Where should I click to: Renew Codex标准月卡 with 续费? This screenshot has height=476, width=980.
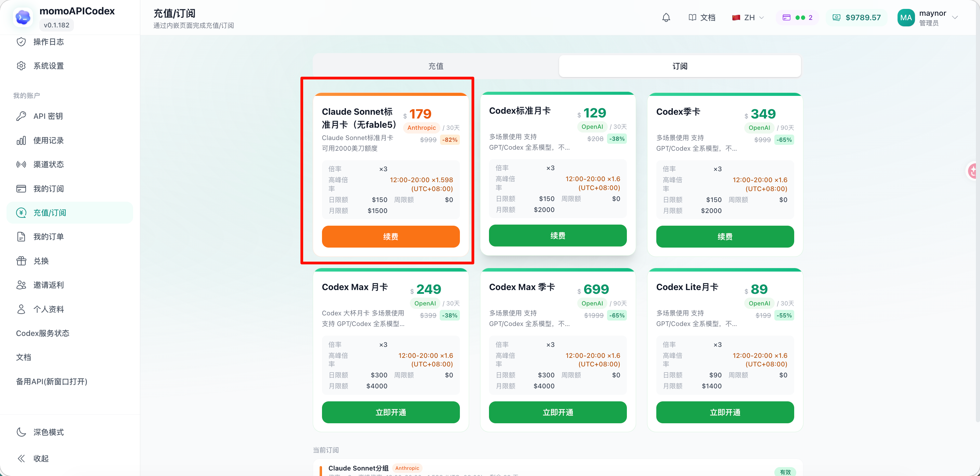point(558,236)
